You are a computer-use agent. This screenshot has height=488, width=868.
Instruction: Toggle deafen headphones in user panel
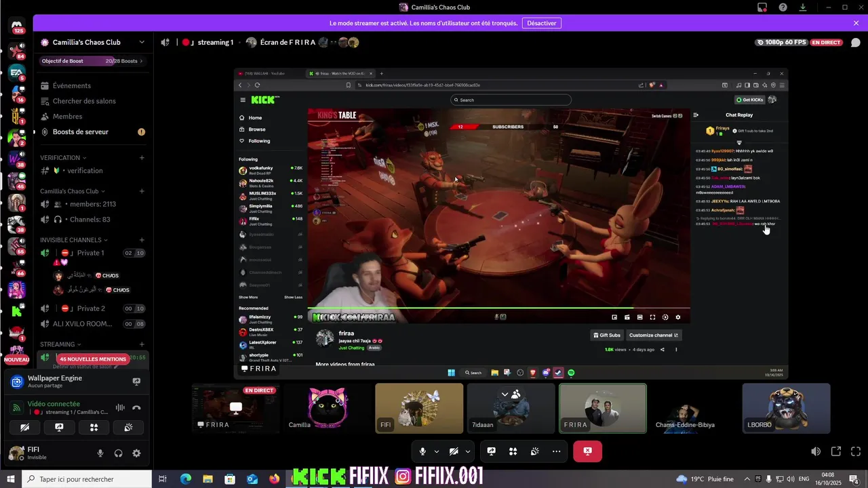coord(119,453)
